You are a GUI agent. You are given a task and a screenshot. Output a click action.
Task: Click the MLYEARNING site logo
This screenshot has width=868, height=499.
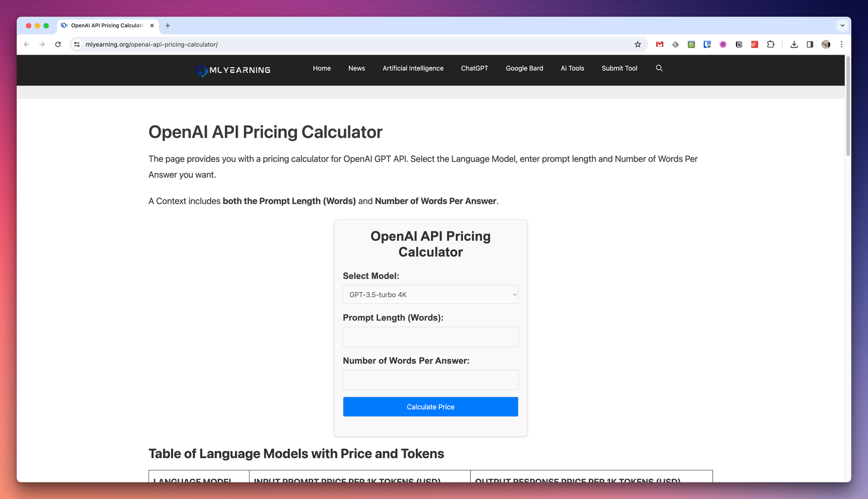pyautogui.click(x=233, y=70)
